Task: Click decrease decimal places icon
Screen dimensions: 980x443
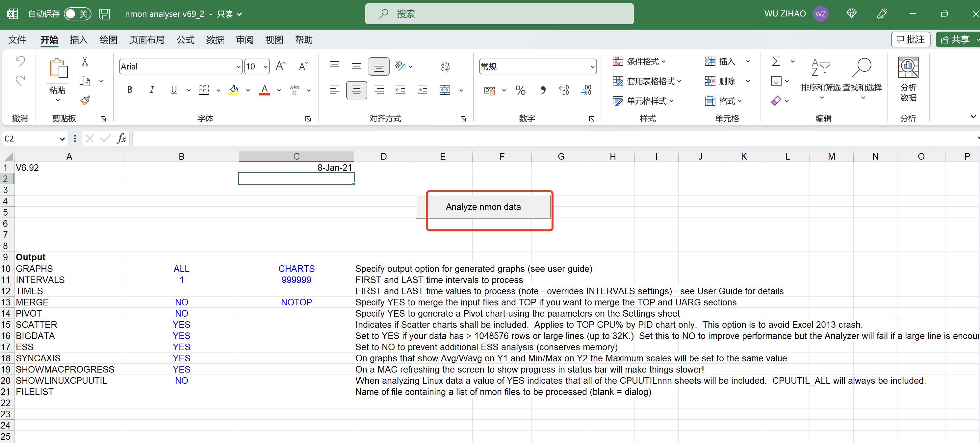Action: tap(586, 90)
